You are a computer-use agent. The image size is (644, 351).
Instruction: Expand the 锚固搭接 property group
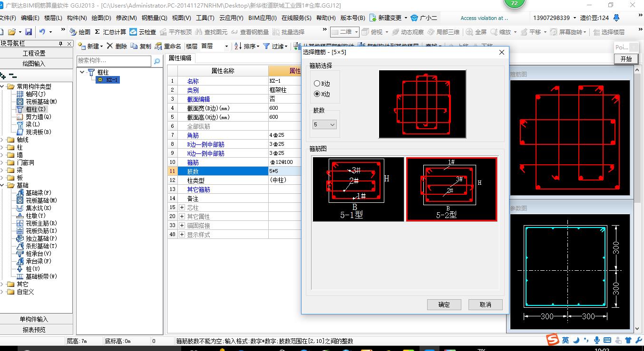point(182,226)
